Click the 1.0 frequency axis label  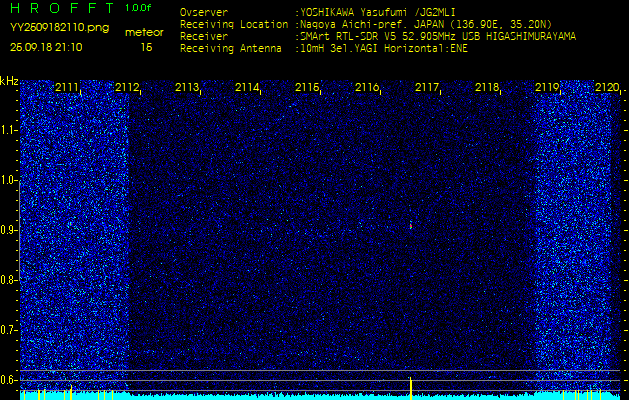pos(7,180)
